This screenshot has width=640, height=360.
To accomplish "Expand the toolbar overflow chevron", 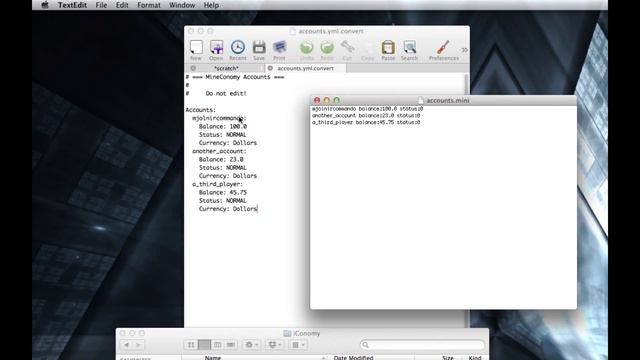I will click(x=464, y=50).
